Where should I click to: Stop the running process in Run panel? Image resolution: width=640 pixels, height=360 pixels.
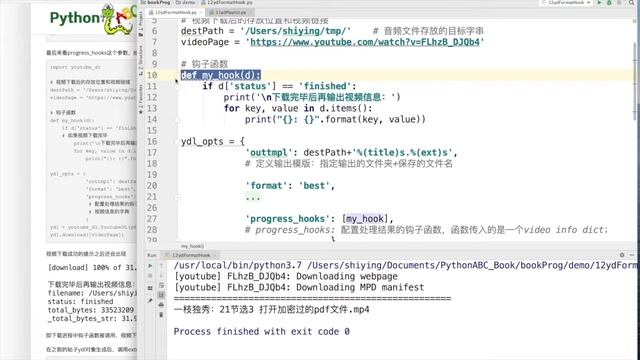150,276
